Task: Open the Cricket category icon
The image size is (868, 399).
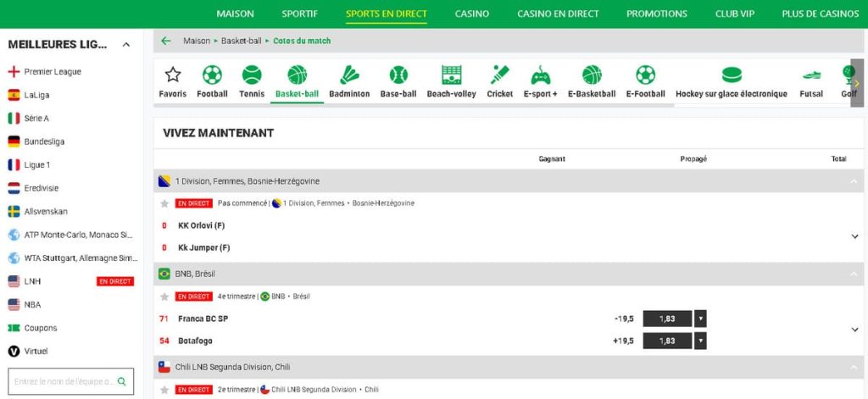Action: click(x=500, y=75)
